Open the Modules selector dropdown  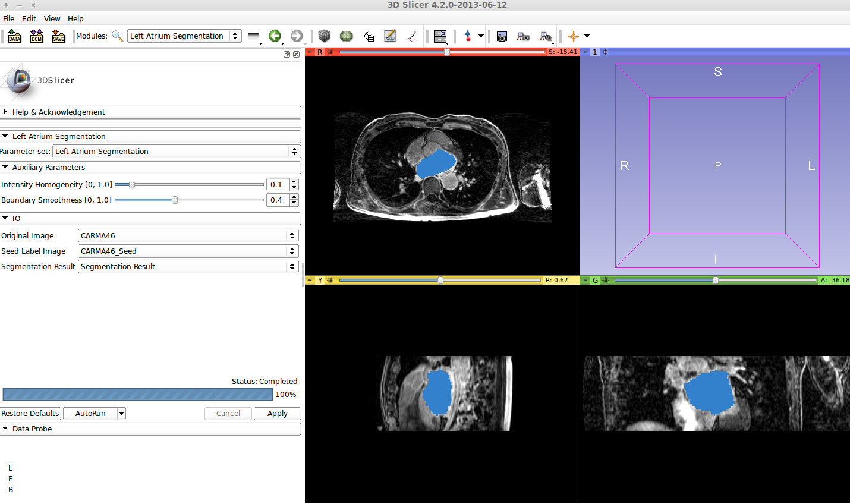pos(184,36)
